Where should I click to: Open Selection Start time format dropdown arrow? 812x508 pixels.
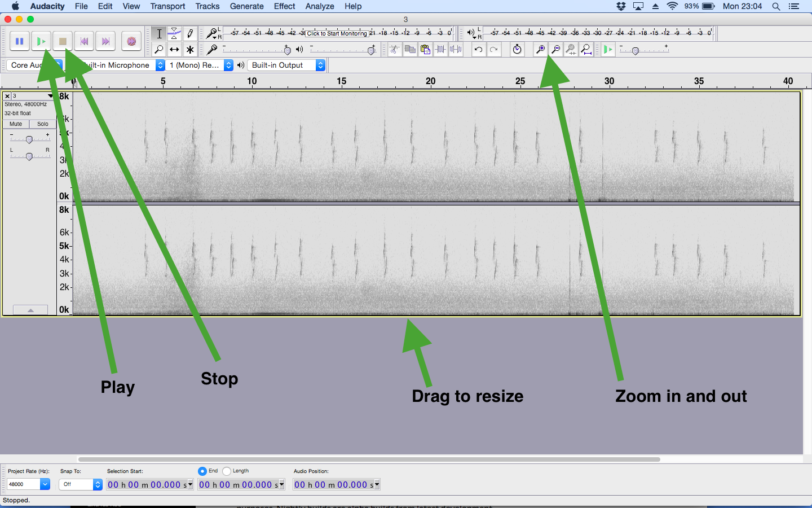pos(190,484)
